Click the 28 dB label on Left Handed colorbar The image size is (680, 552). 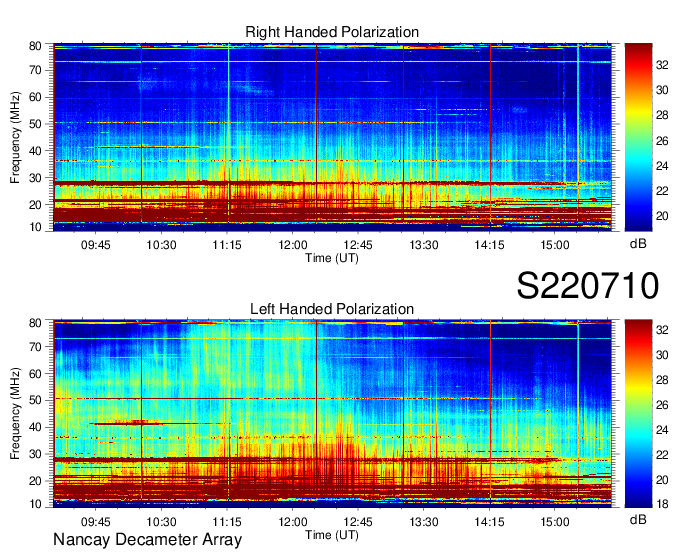[x=662, y=380]
